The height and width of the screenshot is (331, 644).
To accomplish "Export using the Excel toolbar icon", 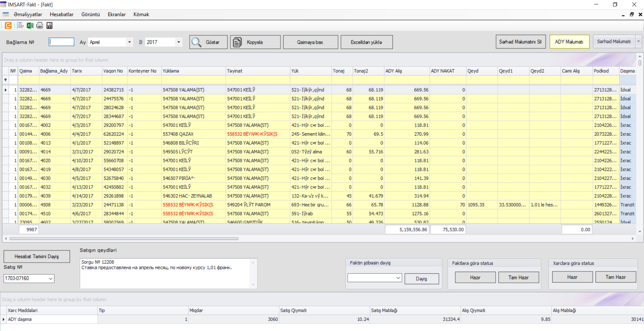I will coord(30,26).
